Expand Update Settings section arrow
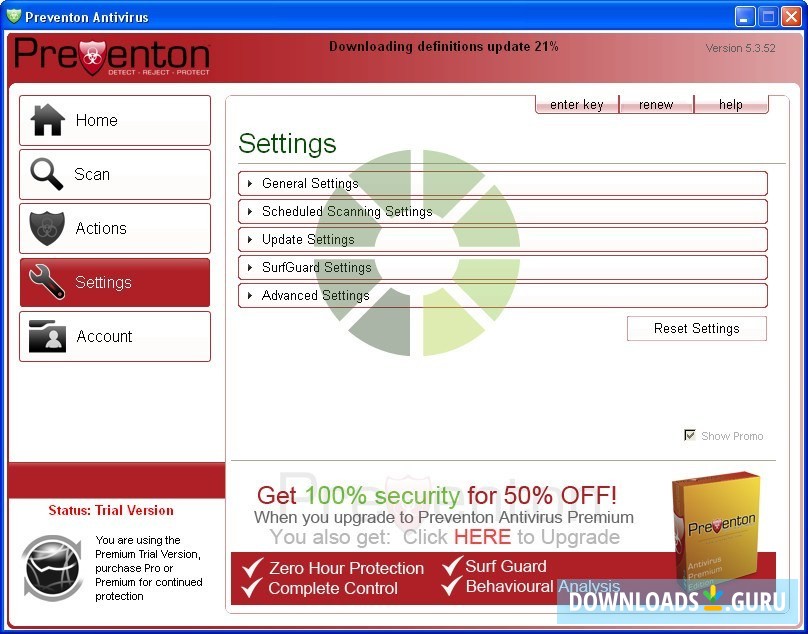The height and width of the screenshot is (634, 808). (250, 239)
